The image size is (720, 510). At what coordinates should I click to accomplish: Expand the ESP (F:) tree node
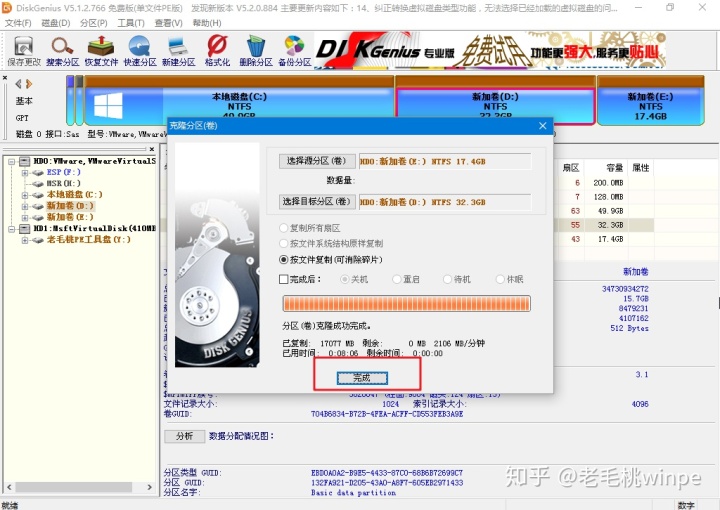click(x=25, y=173)
